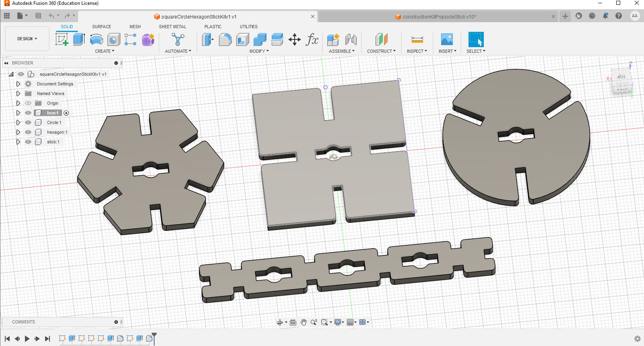Viewport: 644px width, 346px height.
Task: Open the CREATE dropdown menu
Action: (x=105, y=51)
